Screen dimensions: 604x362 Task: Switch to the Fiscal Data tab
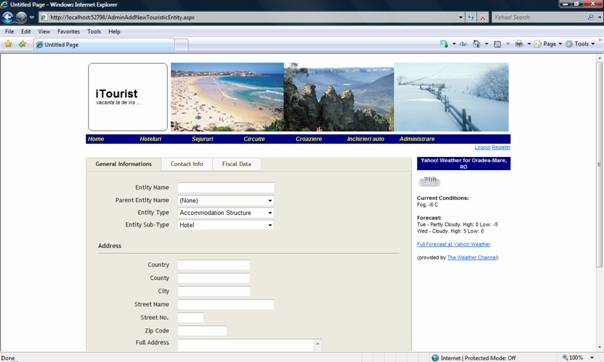pyautogui.click(x=237, y=164)
